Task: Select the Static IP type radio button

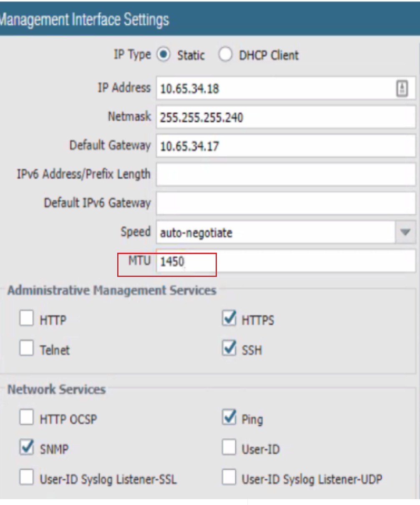Action: (x=164, y=55)
